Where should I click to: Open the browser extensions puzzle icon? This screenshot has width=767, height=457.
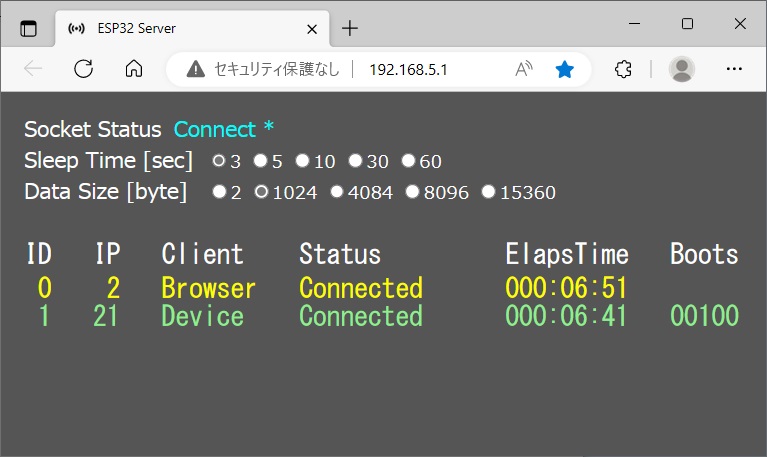pos(622,69)
